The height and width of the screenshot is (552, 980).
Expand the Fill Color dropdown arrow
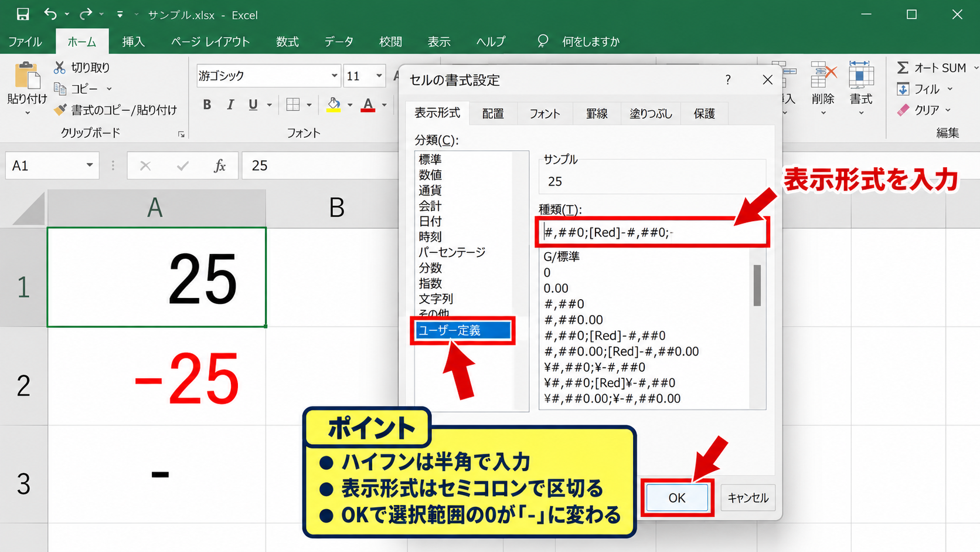[350, 106]
